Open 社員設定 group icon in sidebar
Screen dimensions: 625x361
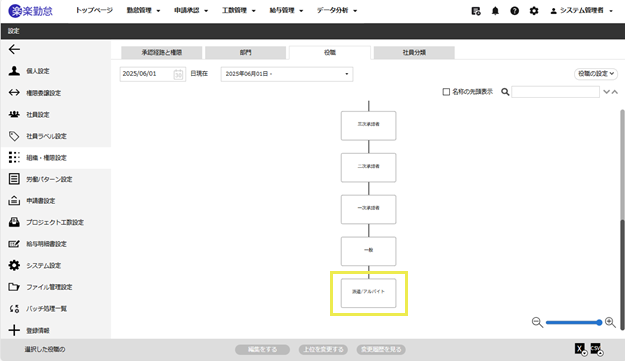(x=14, y=114)
